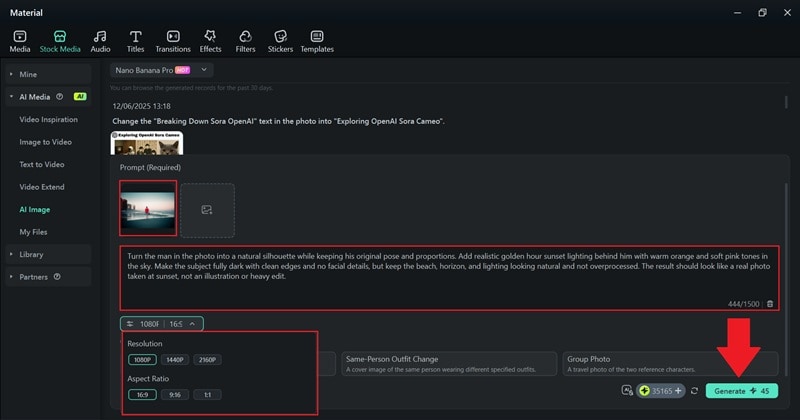
Task: Open the Templates tab
Action: 317,41
